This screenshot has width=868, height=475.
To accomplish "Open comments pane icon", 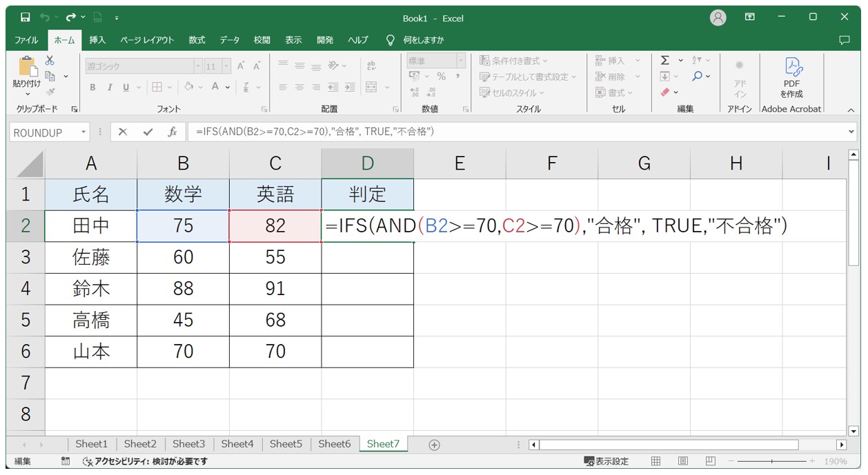I will pos(845,40).
